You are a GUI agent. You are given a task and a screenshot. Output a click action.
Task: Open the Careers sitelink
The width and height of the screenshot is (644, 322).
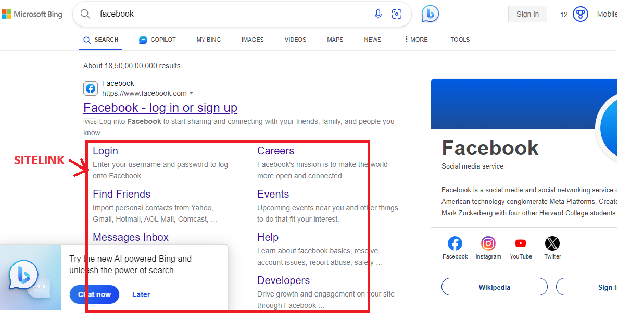coord(275,151)
